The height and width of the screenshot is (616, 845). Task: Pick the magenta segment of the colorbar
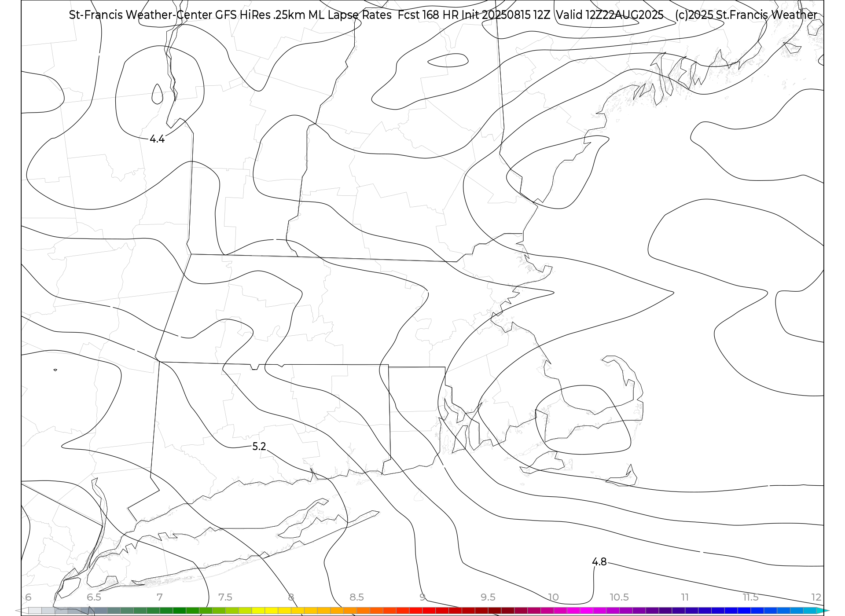point(586,611)
